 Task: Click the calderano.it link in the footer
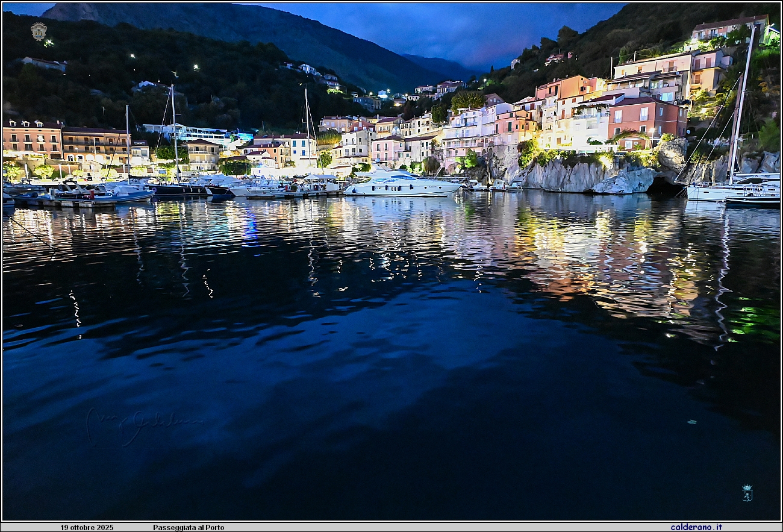pos(696,527)
